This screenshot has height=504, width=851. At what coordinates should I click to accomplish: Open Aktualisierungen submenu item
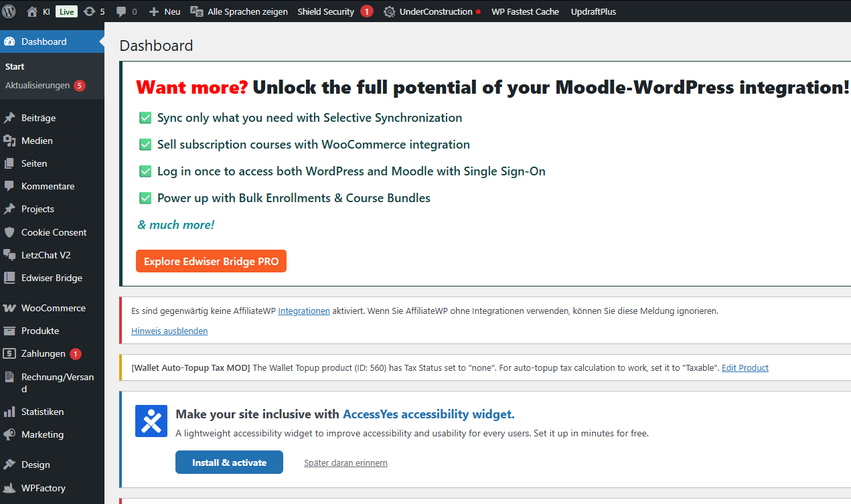[37, 86]
